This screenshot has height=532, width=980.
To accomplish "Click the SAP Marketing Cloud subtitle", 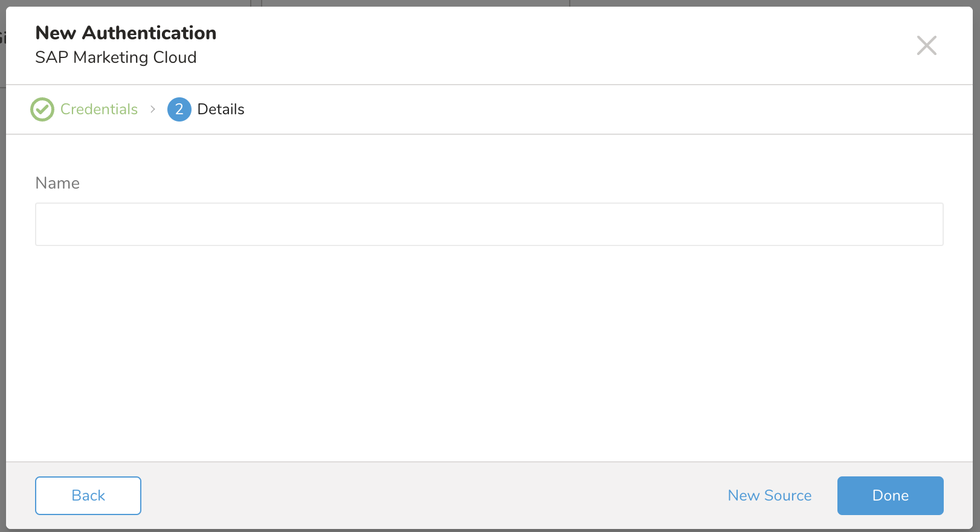I will click(116, 57).
